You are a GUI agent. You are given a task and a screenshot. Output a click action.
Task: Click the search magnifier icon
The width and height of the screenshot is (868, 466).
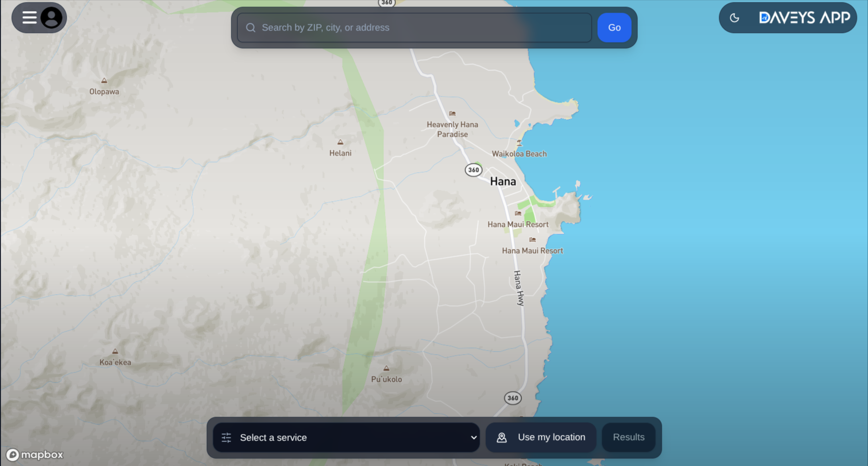251,28
